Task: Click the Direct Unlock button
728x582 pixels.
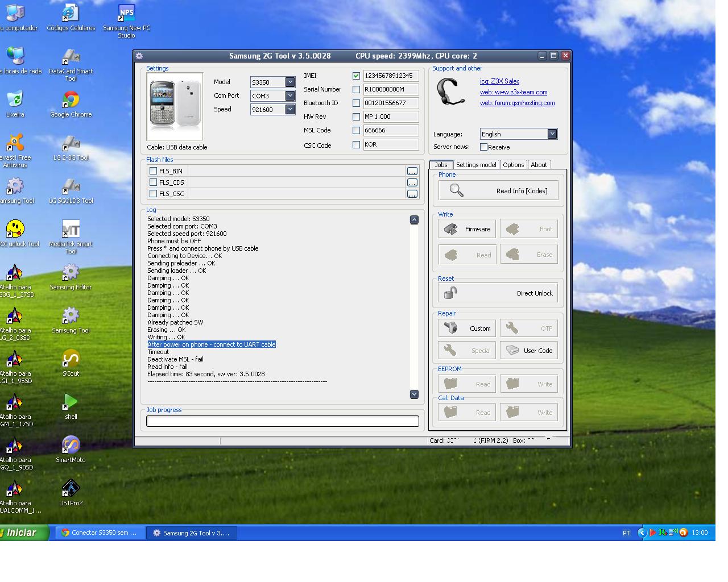Action: pyautogui.click(x=498, y=293)
